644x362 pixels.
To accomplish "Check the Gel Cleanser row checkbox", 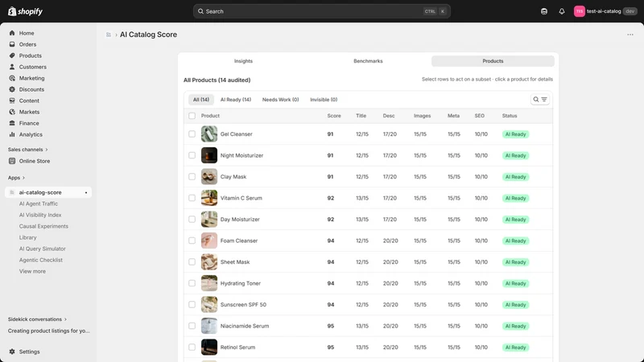I will point(192,134).
